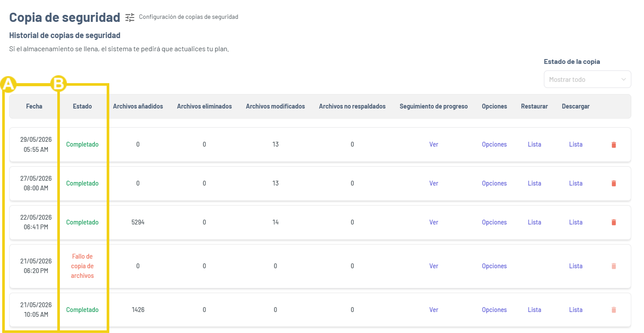Open Opciones for 29/05/2026 05:55 AM backup
The image size is (644, 333).
click(x=494, y=144)
